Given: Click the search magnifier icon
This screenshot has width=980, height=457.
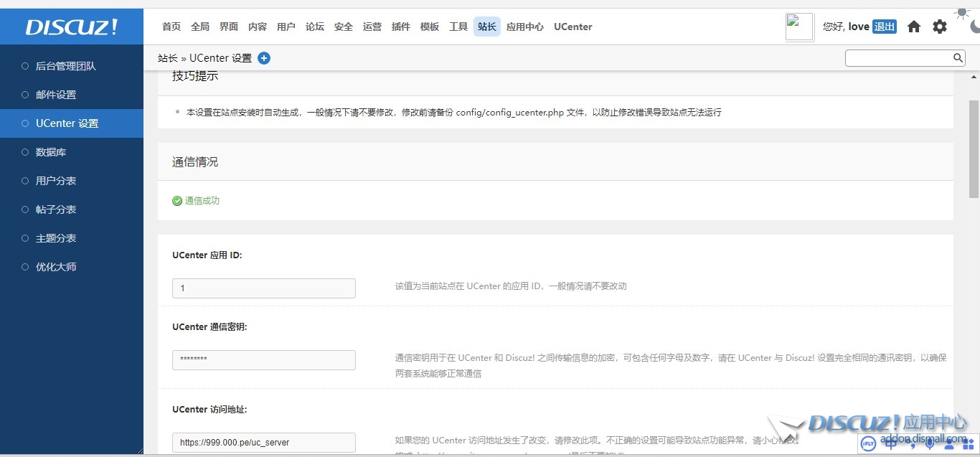Looking at the screenshot, I should 958,58.
